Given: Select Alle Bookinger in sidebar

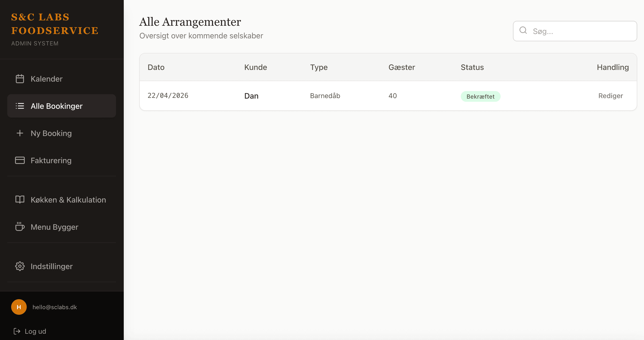Looking at the screenshot, I should 61,106.
